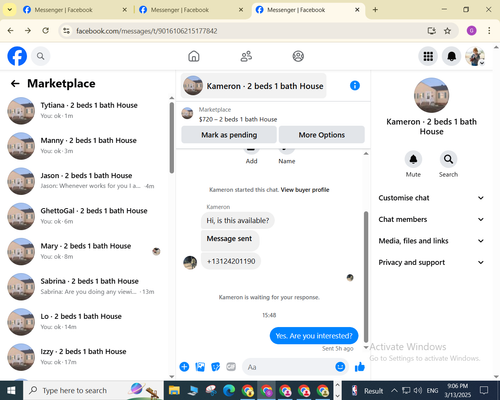Image resolution: width=500 pixels, height=400 pixels.
Task: Switch to second Messenger tab
Action: (x=191, y=10)
